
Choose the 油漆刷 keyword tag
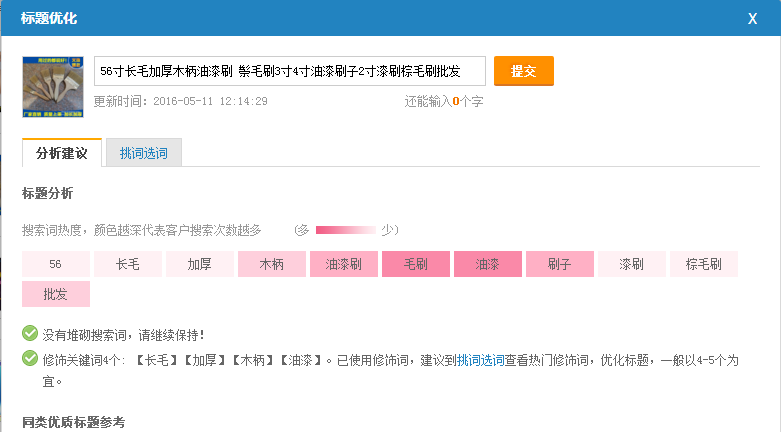click(x=343, y=265)
